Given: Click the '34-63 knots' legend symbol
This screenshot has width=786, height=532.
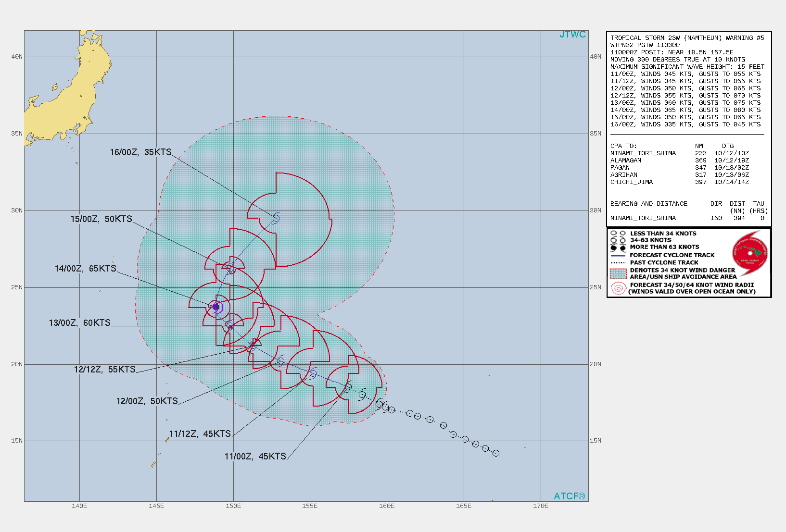Looking at the screenshot, I should click(618, 240).
